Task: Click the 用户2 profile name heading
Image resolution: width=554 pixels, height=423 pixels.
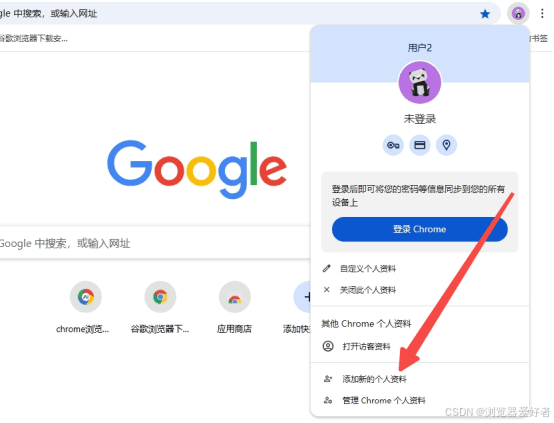Action: tap(420, 48)
